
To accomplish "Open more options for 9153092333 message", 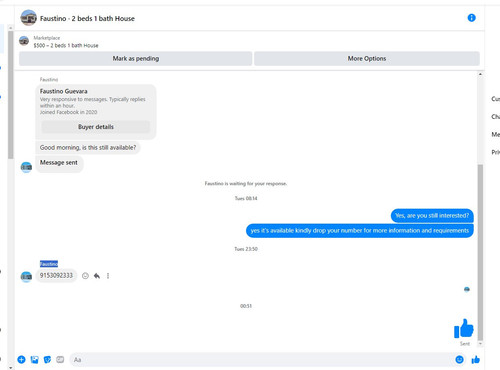I will point(108,276).
